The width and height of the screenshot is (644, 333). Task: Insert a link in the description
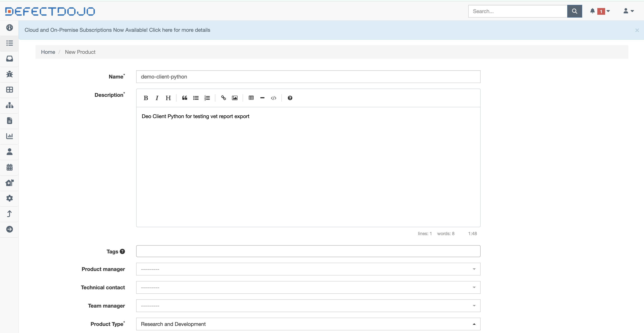pos(224,98)
